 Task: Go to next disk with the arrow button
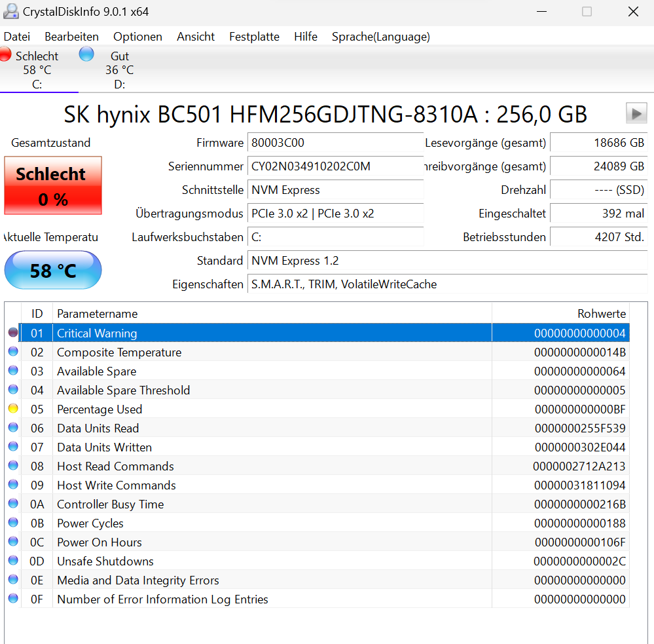click(636, 113)
